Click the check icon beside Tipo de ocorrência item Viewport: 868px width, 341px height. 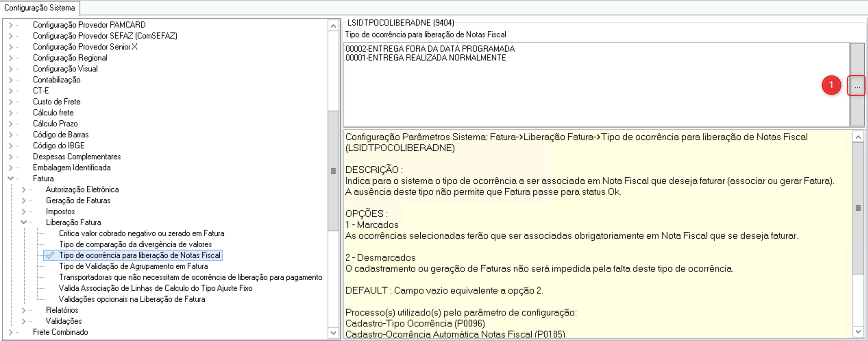(x=50, y=255)
